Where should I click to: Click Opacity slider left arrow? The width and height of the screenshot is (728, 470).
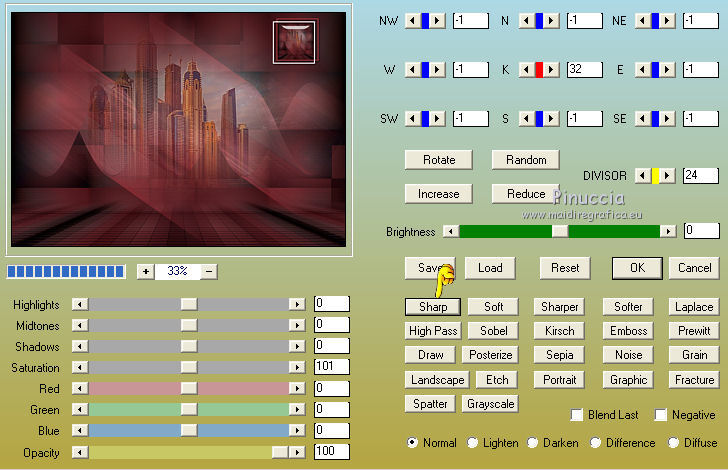click(x=80, y=452)
